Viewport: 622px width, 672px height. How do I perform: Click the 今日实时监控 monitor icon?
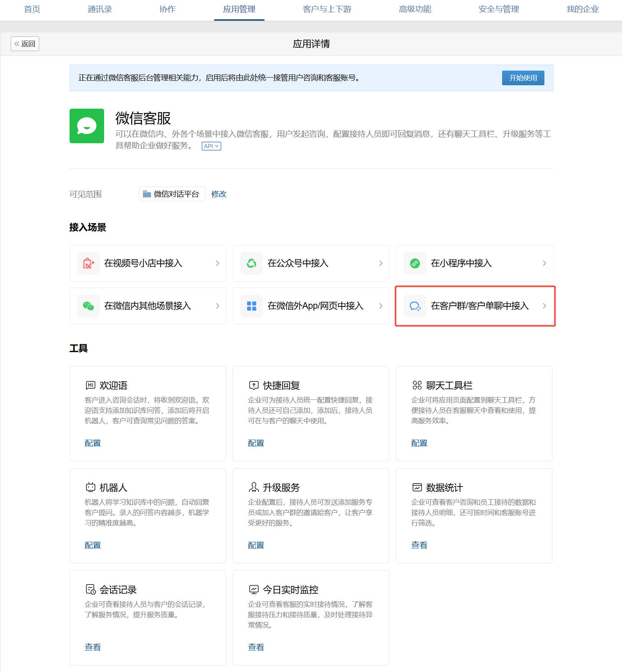(x=254, y=589)
